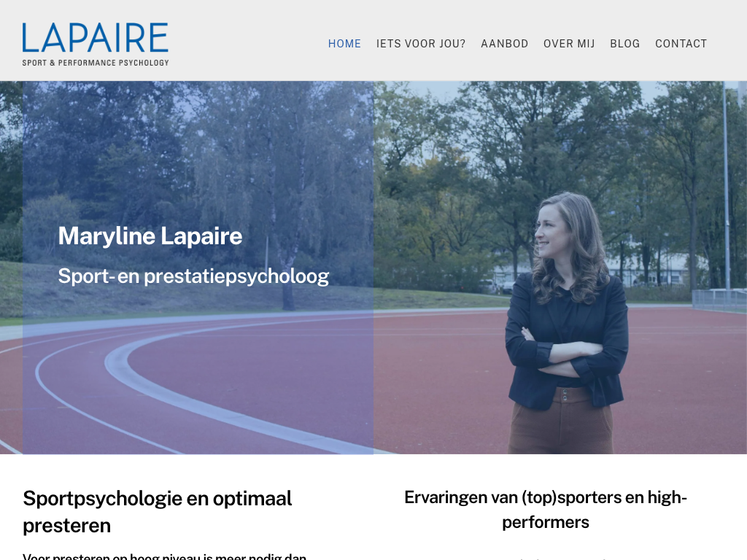The image size is (747, 560).
Task: Open the HOME menu item
Action: [x=344, y=44]
